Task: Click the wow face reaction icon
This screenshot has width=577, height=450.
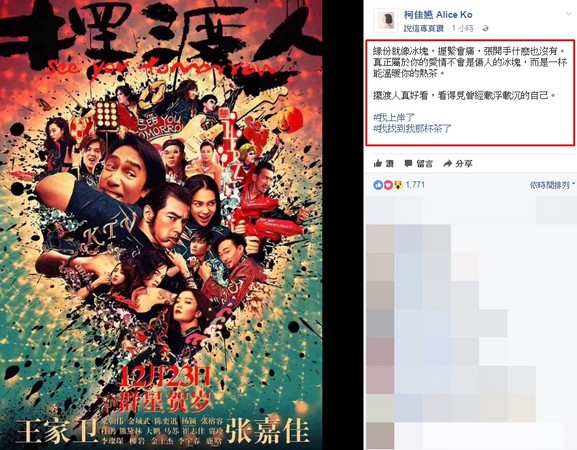Action: point(398,185)
